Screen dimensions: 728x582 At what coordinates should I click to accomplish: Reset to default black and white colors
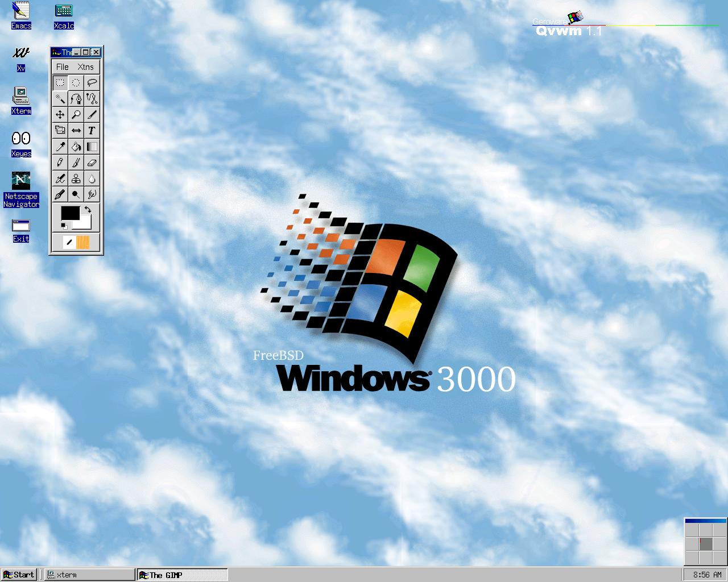pos(64,226)
